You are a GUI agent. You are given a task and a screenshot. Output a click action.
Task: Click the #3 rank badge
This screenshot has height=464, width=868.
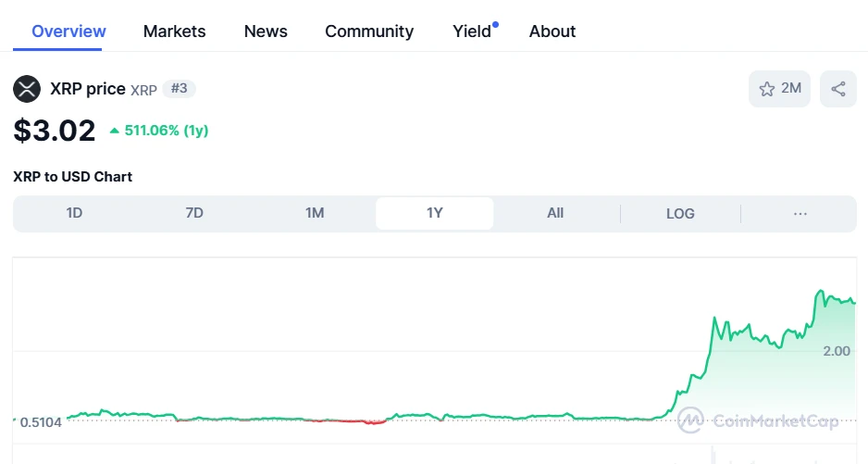point(180,89)
